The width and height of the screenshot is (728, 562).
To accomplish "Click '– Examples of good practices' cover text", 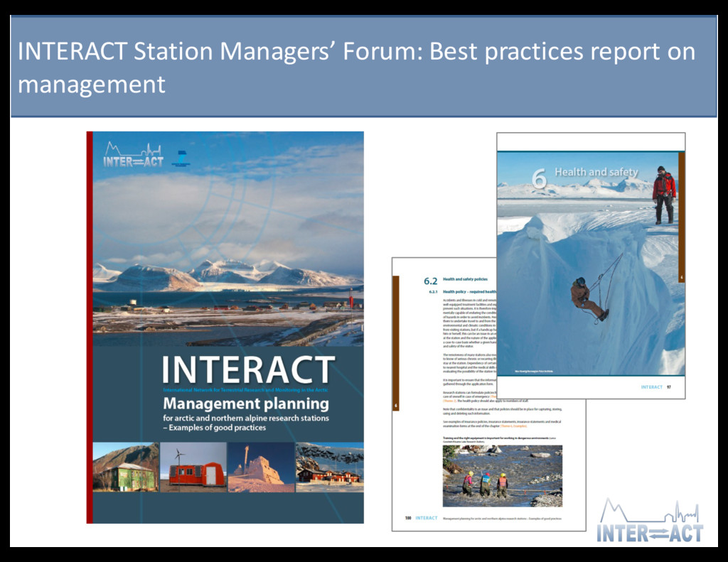I will click(x=214, y=428).
